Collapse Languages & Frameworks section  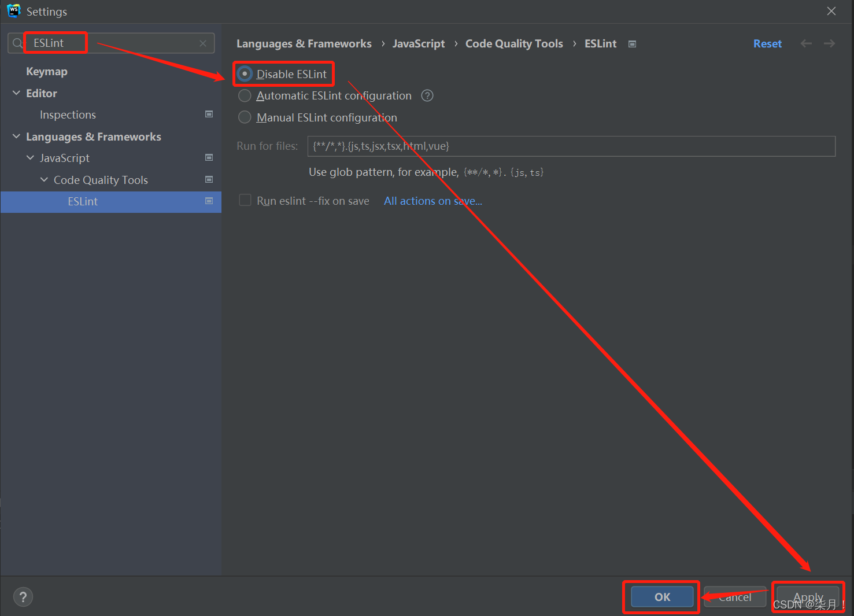(x=16, y=137)
